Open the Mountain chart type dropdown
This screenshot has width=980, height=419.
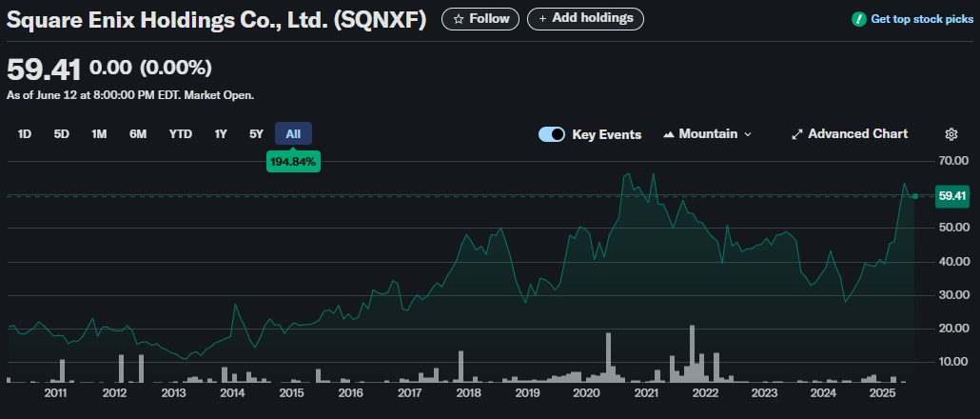point(710,134)
